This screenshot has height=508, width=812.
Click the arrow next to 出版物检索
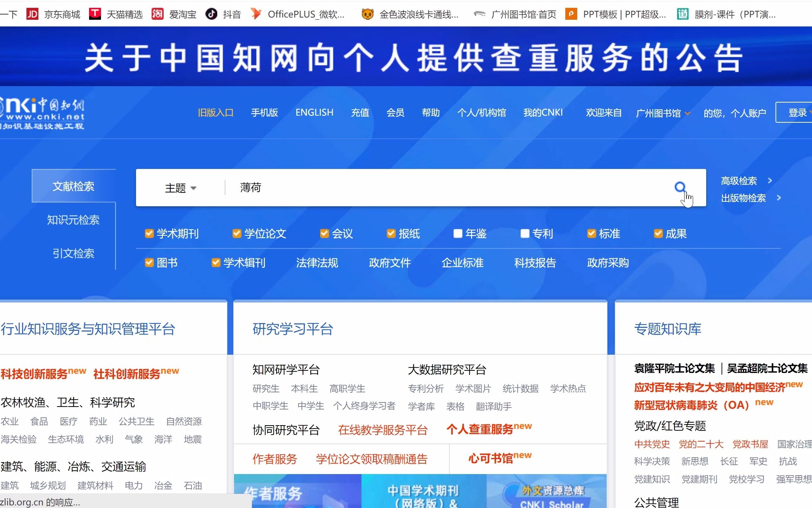pos(779,198)
